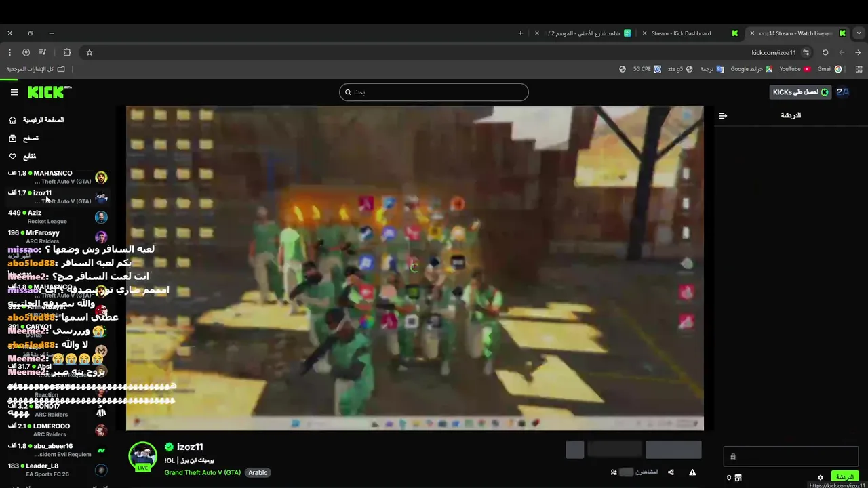Viewport: 868px width, 488px height.
Task: Click the izoz11 streamer avatar with LIVE badge
Action: 143,457
